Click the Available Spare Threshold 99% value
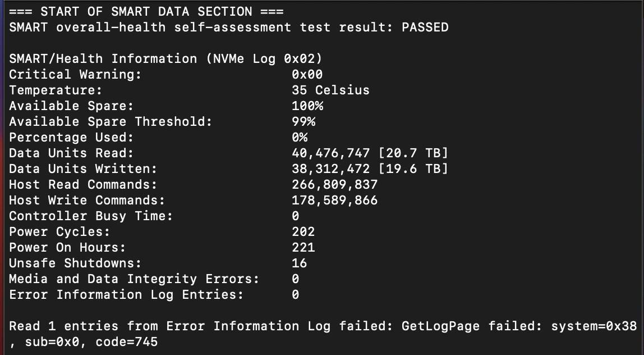Viewport: 644px width, 355px height. (303, 121)
